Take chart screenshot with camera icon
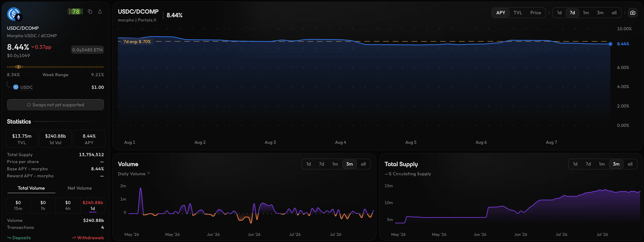The height and width of the screenshot is (242, 644). [633, 13]
